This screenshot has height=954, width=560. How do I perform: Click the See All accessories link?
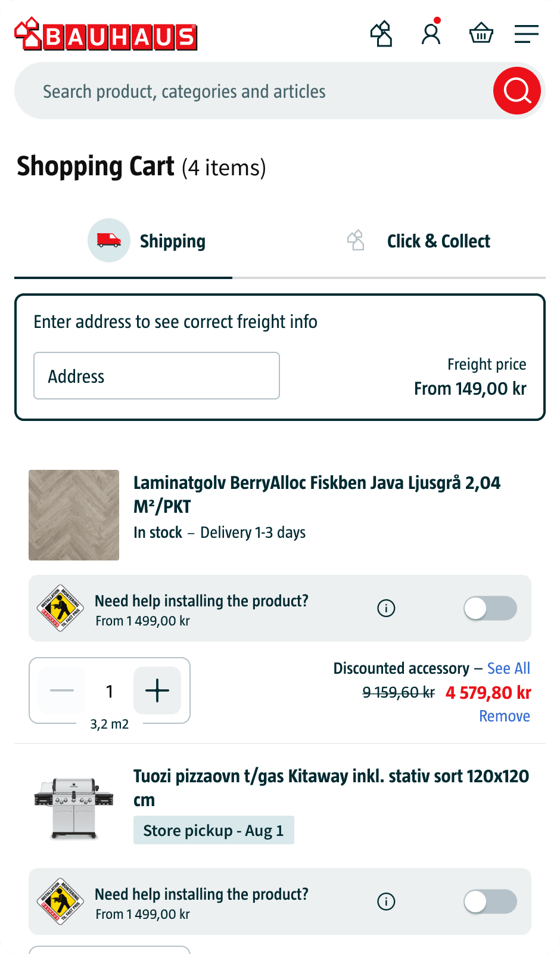pyautogui.click(x=508, y=668)
